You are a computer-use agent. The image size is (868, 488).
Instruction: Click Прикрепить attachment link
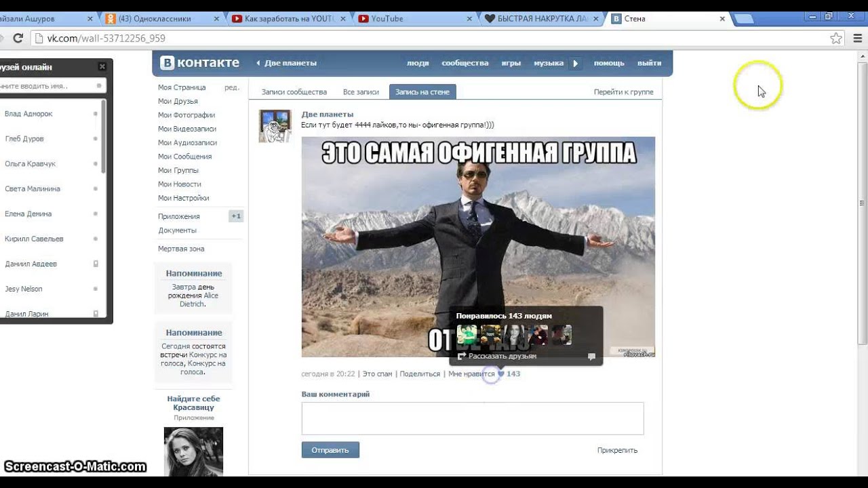pyautogui.click(x=617, y=450)
